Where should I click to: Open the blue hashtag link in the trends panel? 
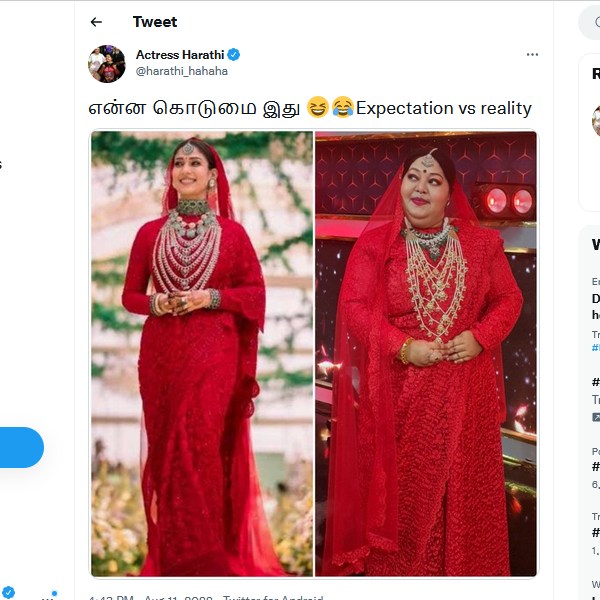click(x=595, y=348)
